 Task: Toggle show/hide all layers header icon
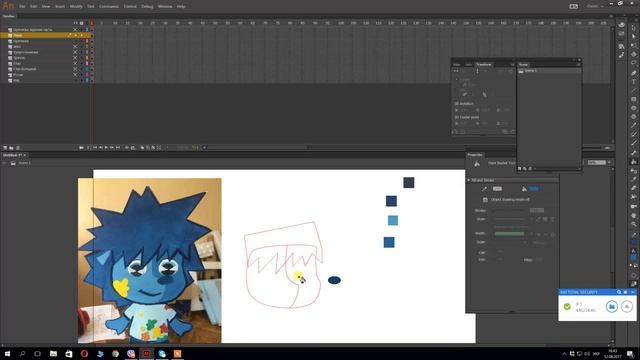(76, 23)
